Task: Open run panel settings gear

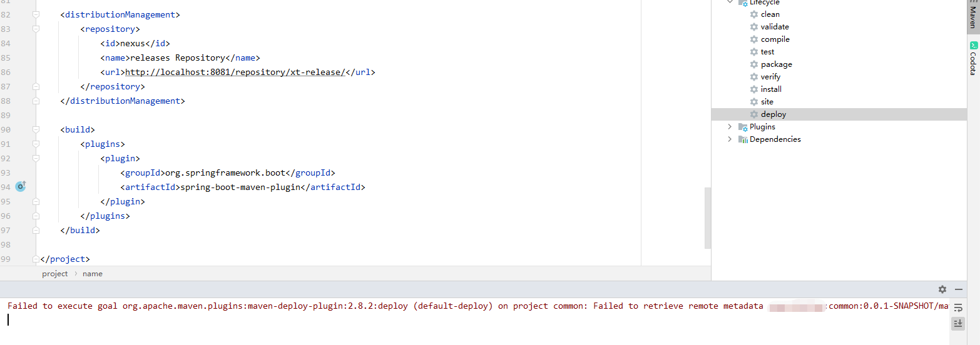Action: pos(942,289)
